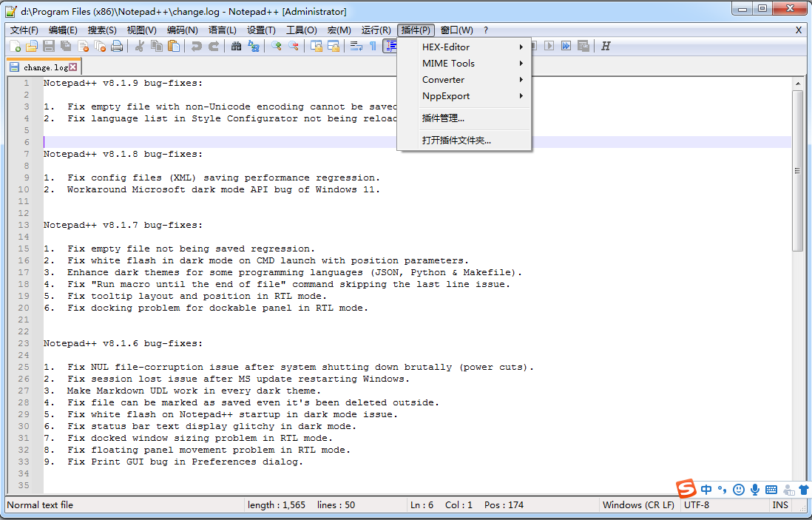This screenshot has width=812, height=520.
Task: Open the Replace toolbar icon
Action: pyautogui.click(x=253, y=47)
